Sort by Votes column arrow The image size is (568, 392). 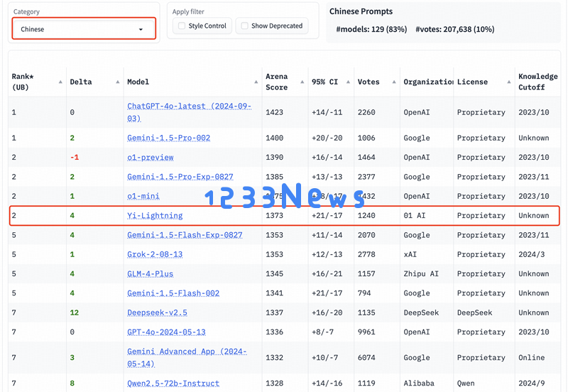pyautogui.click(x=394, y=82)
